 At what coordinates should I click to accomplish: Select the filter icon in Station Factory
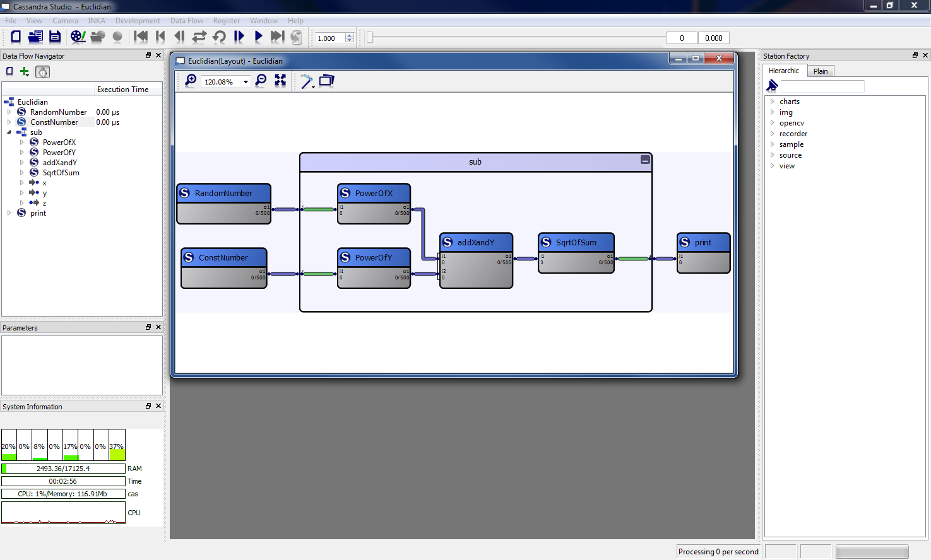click(771, 85)
